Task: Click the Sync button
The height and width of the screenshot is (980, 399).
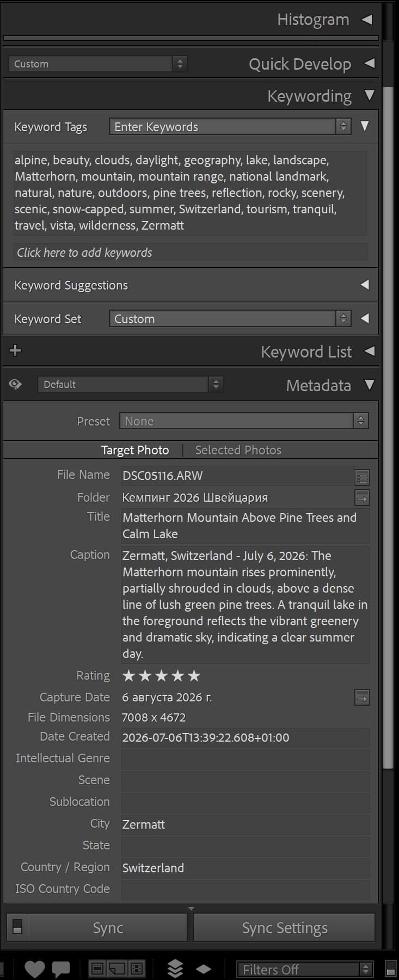Action: [108, 927]
